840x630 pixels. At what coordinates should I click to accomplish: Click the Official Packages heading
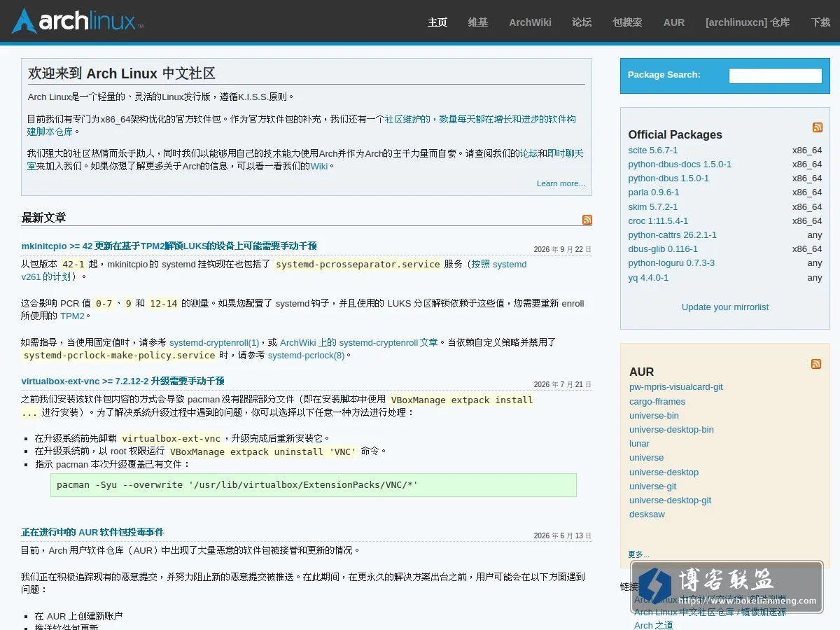(675, 134)
